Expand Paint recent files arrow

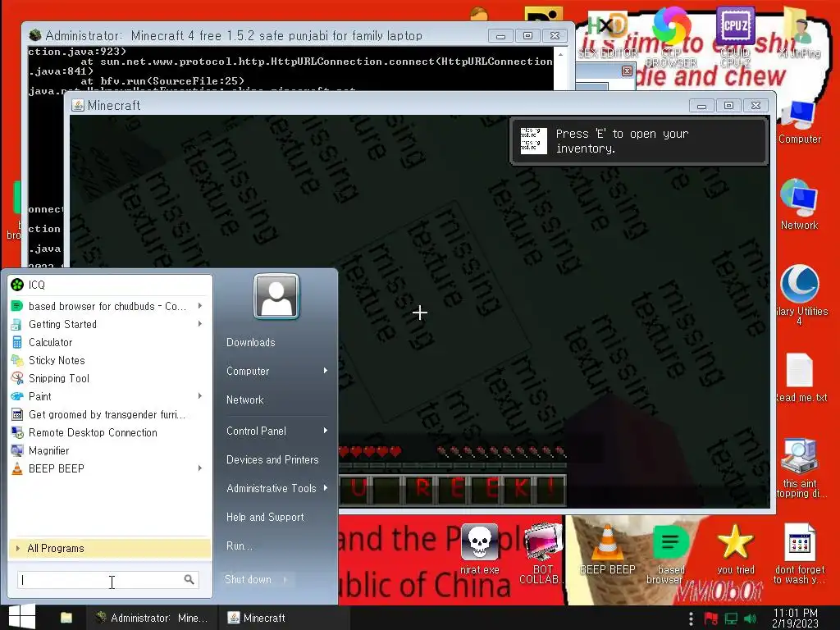200,396
